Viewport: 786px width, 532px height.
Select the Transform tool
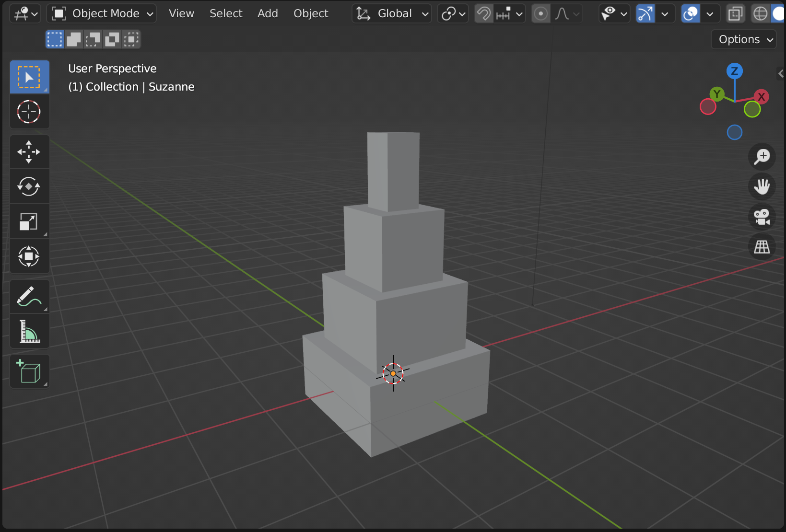click(x=29, y=256)
